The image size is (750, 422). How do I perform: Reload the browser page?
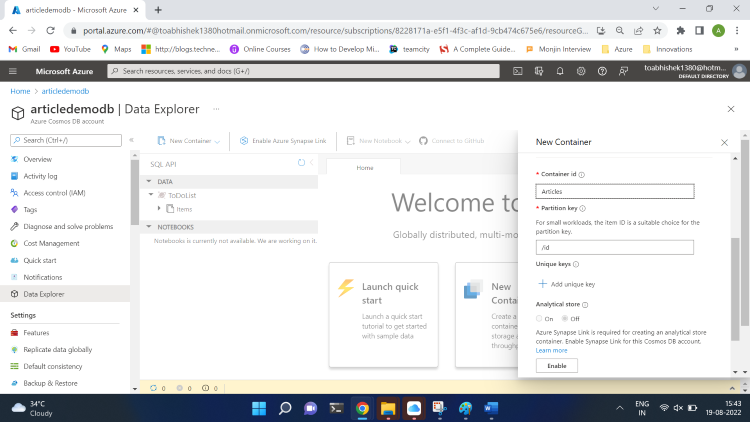tap(50, 31)
